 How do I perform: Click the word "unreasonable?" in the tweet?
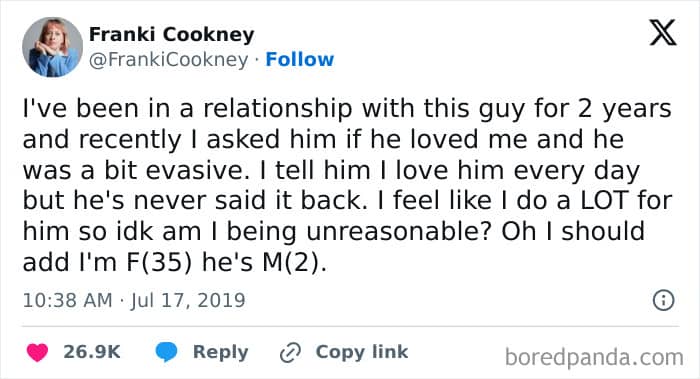400,232
